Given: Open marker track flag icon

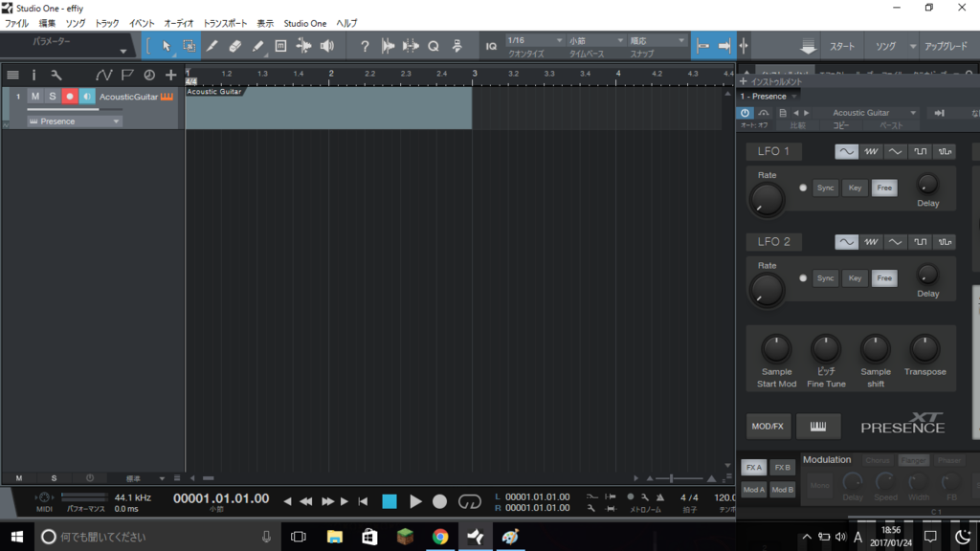Looking at the screenshot, I should click(127, 75).
